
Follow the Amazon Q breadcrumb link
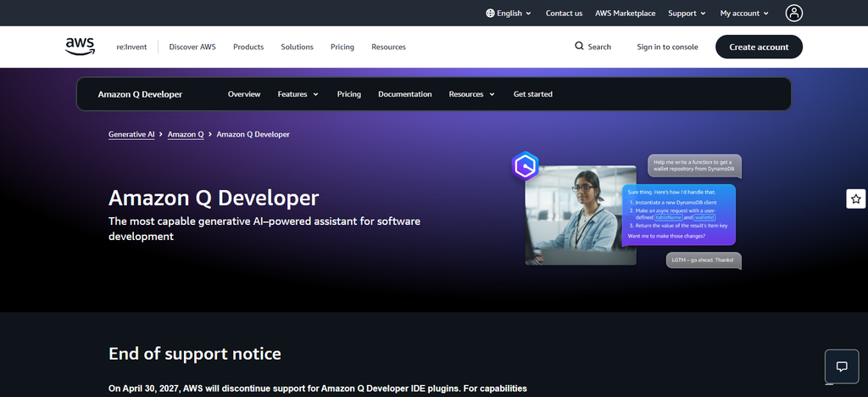tap(186, 135)
